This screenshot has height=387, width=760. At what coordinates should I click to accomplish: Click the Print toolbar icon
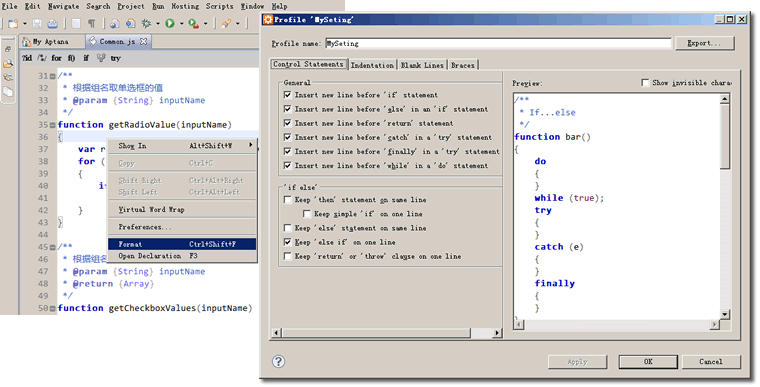(52, 23)
